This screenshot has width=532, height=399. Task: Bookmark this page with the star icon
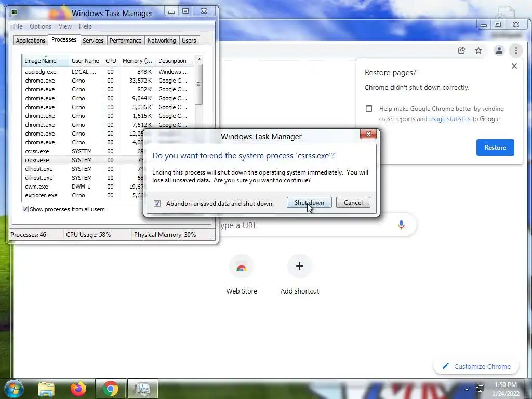(x=478, y=50)
